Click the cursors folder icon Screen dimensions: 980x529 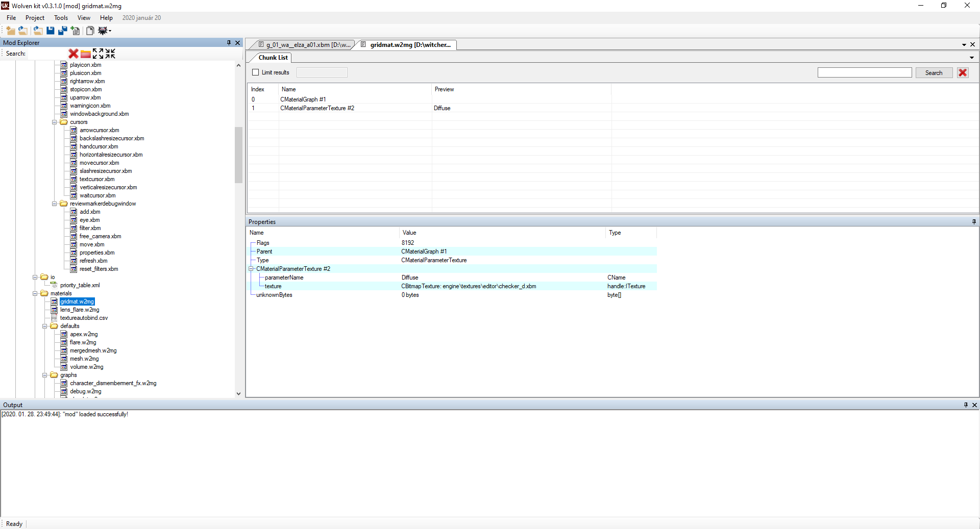click(x=64, y=122)
